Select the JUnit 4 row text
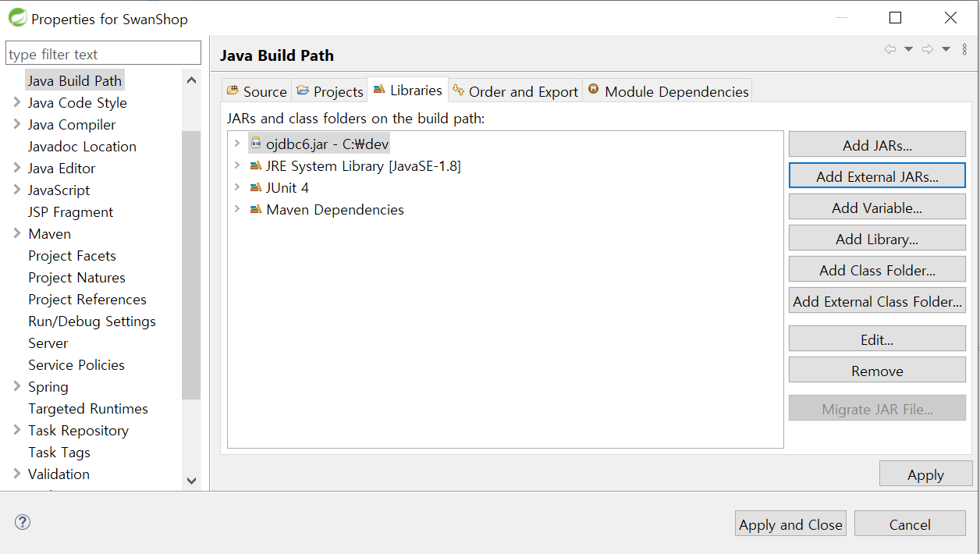This screenshot has width=980, height=554. click(287, 188)
